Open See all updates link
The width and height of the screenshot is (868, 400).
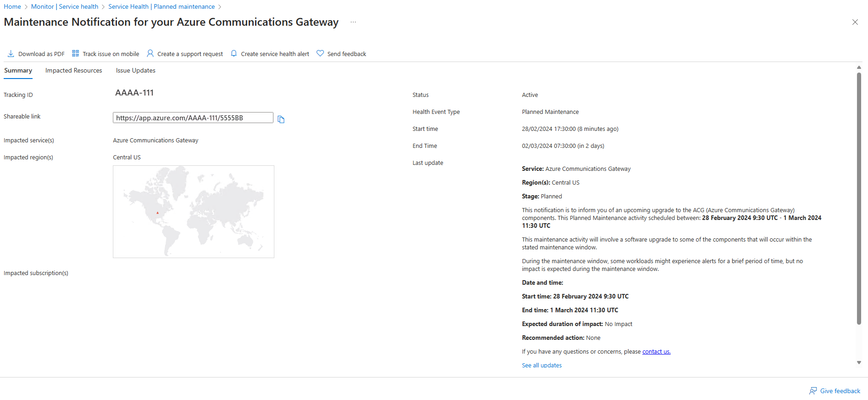(542, 366)
